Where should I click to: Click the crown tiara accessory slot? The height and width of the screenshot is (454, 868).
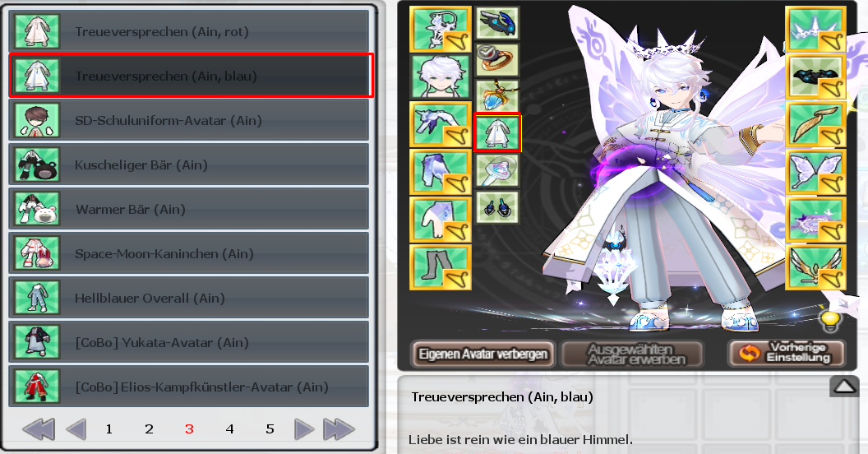pyautogui.click(x=815, y=30)
